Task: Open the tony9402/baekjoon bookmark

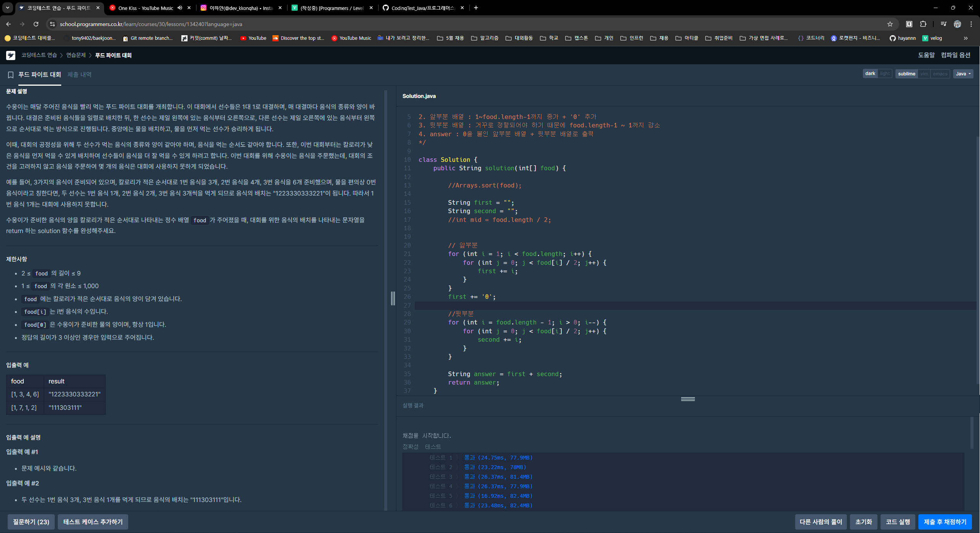Action: (x=90, y=38)
